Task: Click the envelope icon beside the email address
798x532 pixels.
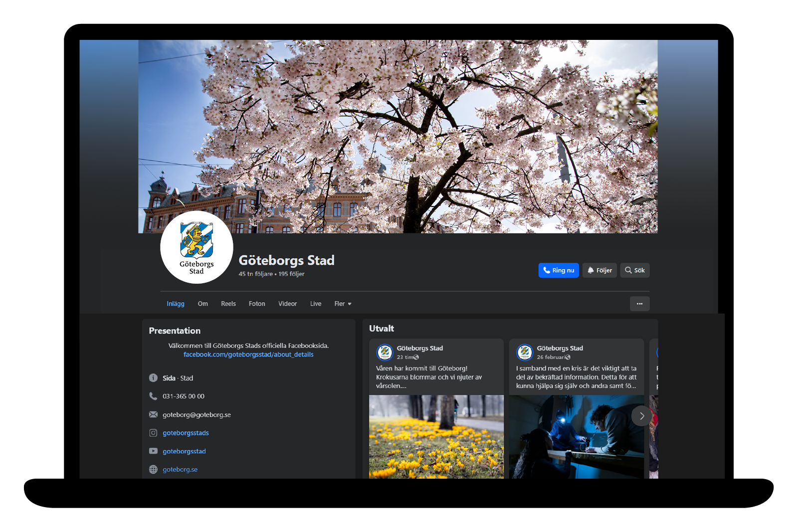Action: (x=153, y=414)
